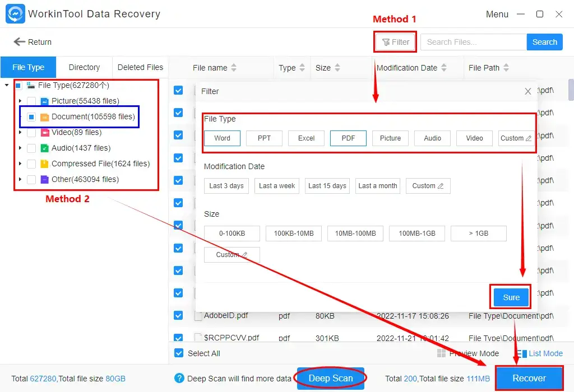Click the Sure button

click(x=511, y=297)
